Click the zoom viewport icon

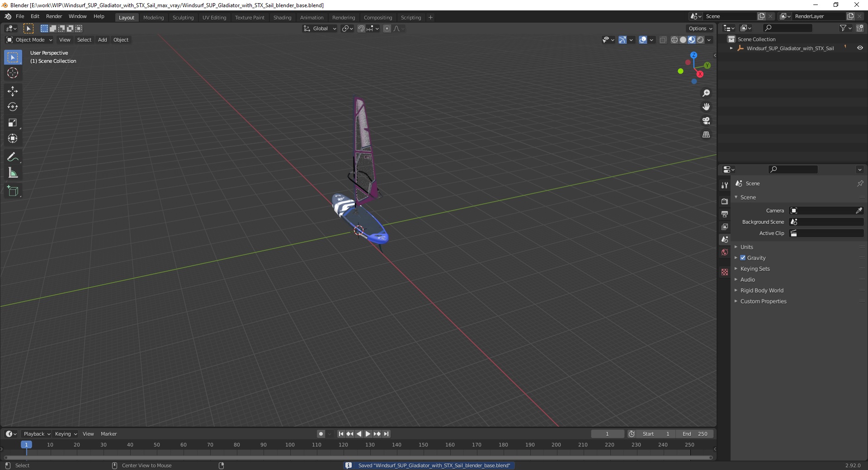tap(706, 93)
